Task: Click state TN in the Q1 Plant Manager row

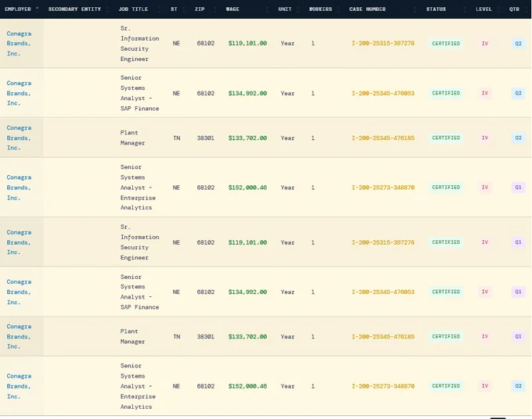Action: [177, 336]
